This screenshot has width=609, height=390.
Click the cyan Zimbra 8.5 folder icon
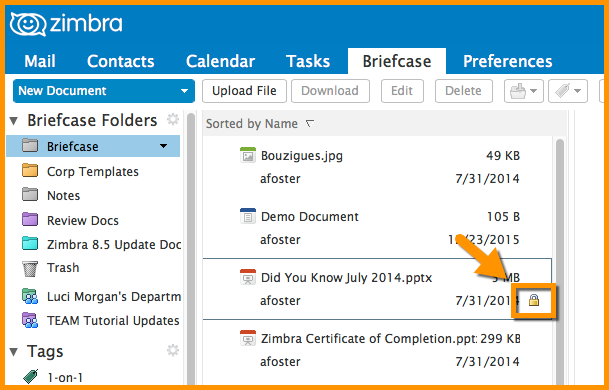pyautogui.click(x=30, y=244)
